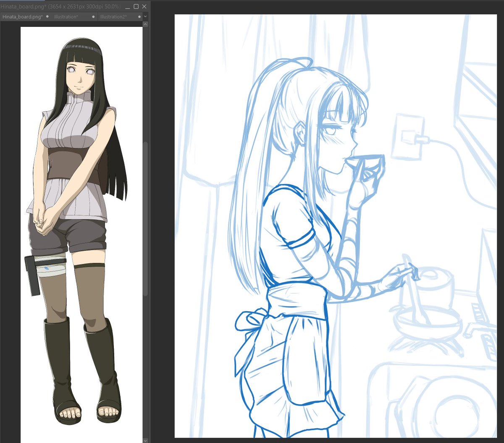Maximize the Hinata_board.png sub-window
504x443 pixels.
(136, 7)
